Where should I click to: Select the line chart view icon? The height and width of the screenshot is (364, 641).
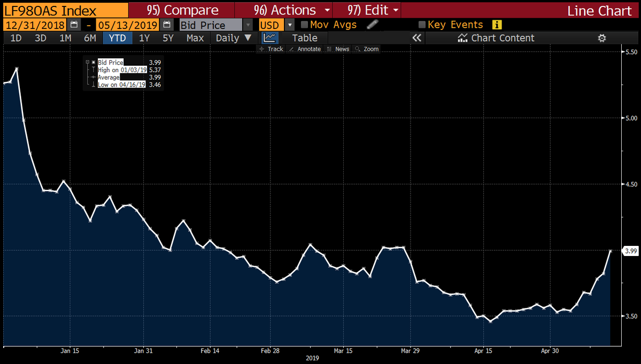(x=270, y=38)
